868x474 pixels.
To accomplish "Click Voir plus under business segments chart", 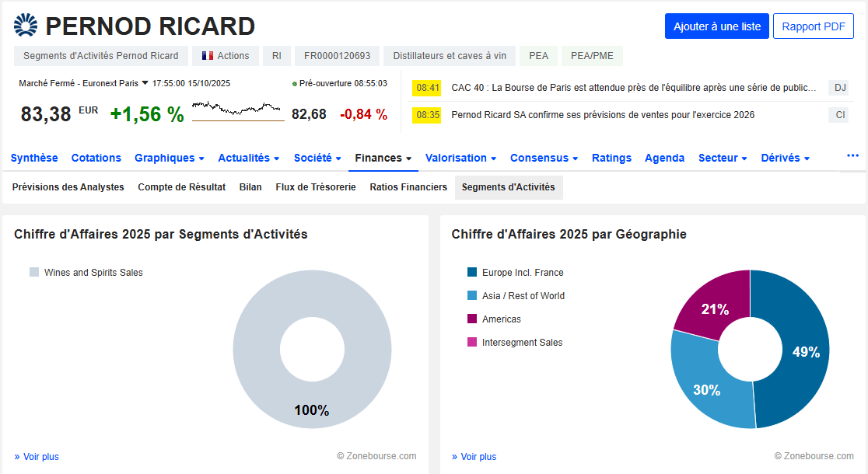I will [x=37, y=456].
